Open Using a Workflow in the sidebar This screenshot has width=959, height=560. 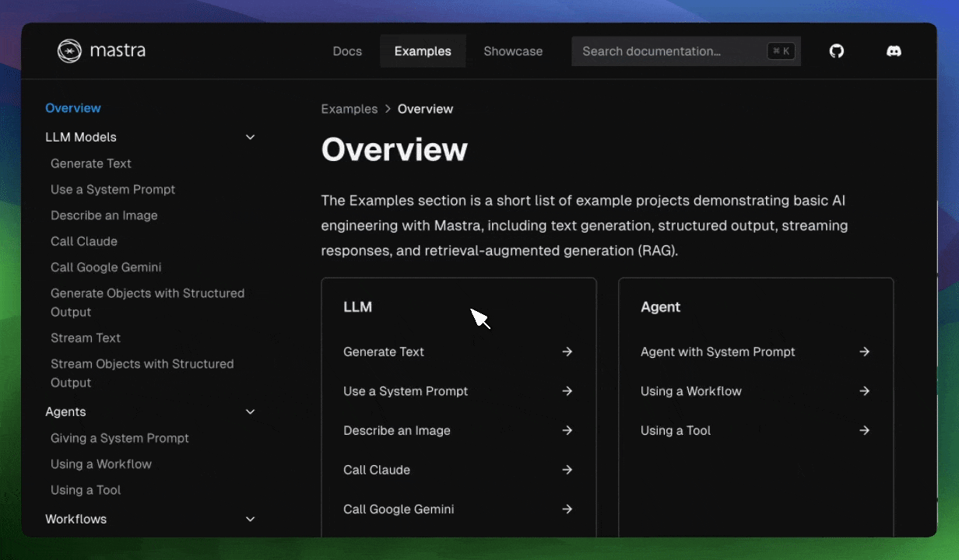pos(101,464)
